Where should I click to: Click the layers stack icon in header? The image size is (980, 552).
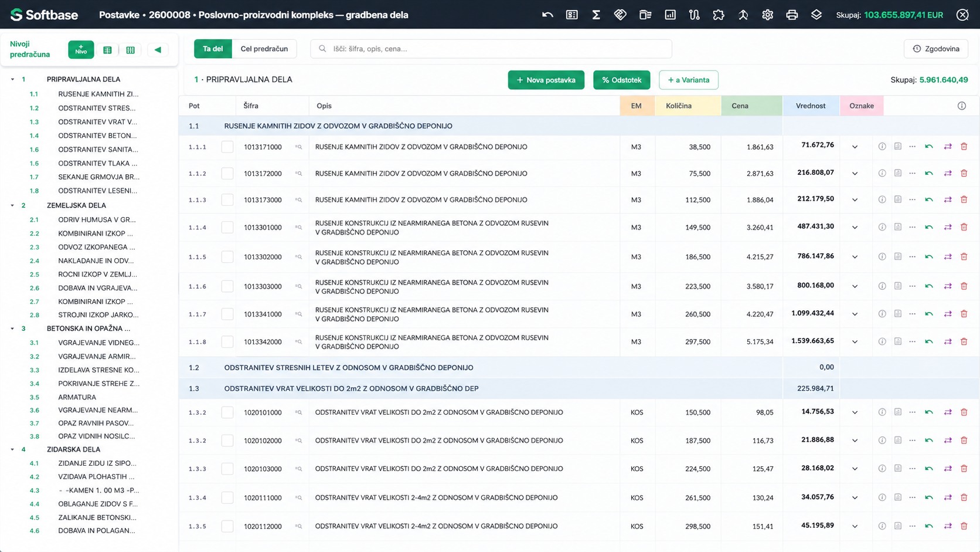tap(816, 15)
